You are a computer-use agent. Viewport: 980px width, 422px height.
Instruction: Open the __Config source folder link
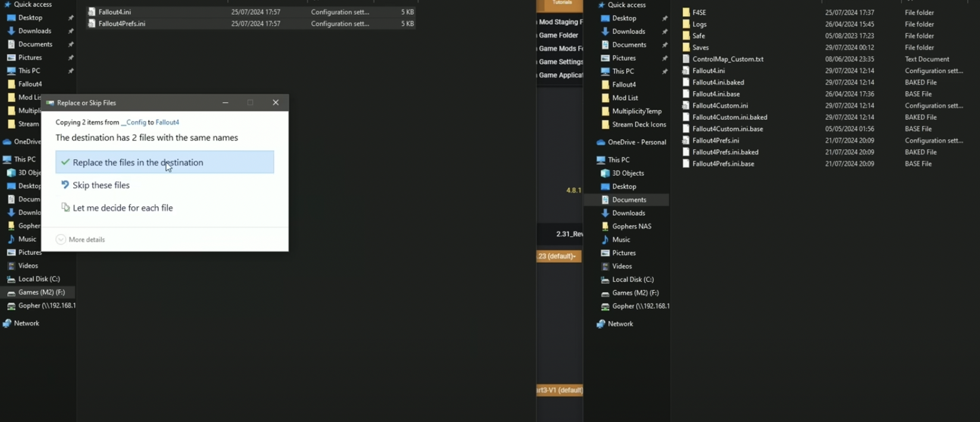click(x=133, y=122)
